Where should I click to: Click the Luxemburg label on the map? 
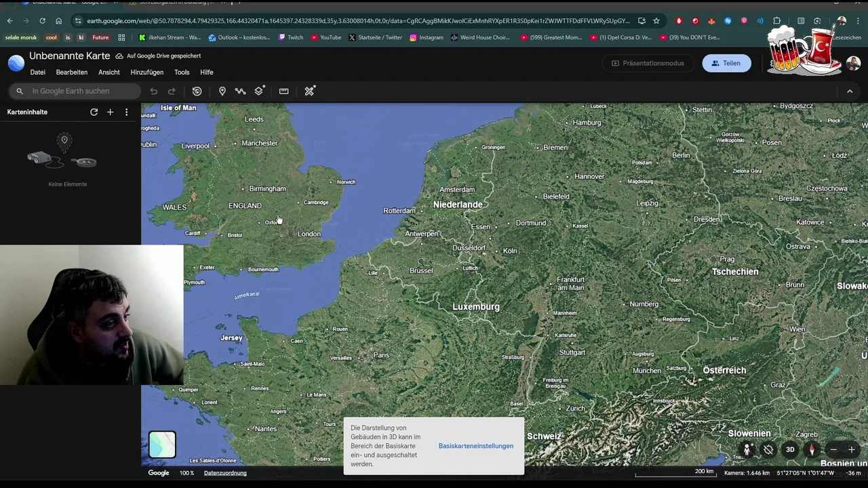pyautogui.click(x=476, y=306)
